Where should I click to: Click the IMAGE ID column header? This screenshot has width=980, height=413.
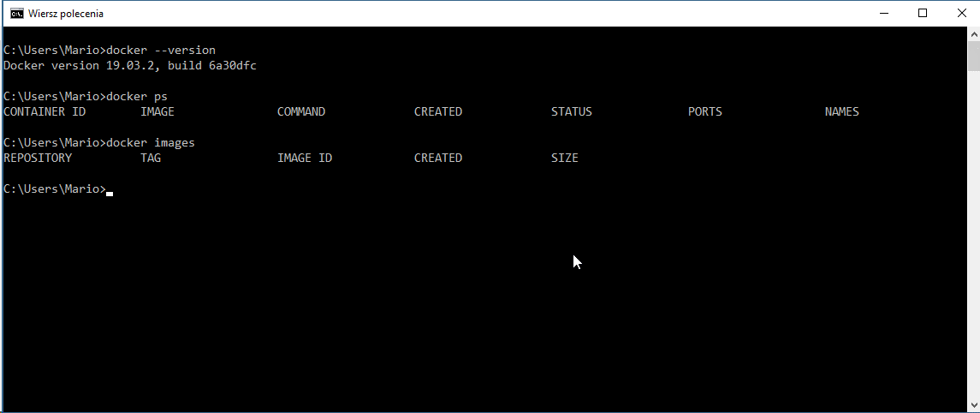pyautogui.click(x=305, y=158)
